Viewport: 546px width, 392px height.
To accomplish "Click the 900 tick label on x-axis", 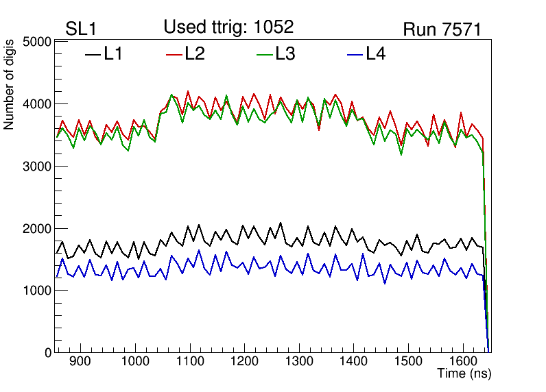I will click(81, 361).
